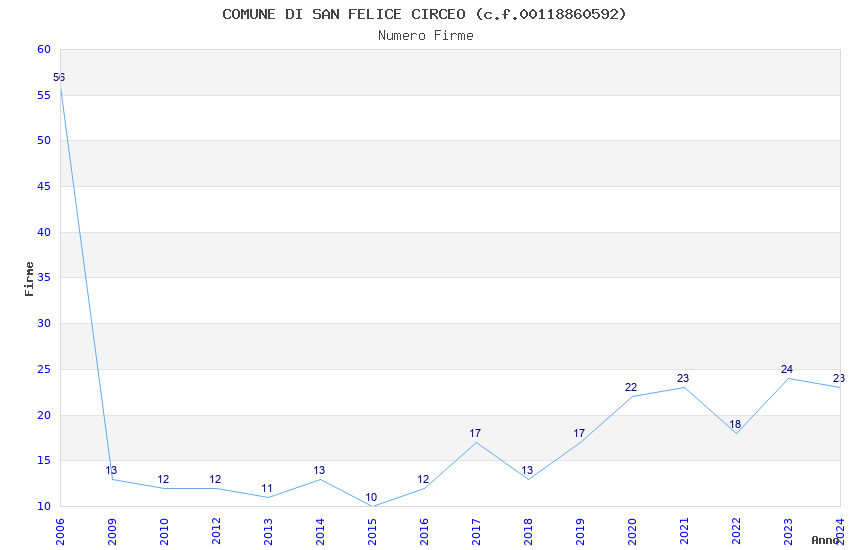Click x-axis year 2013

[268, 532]
